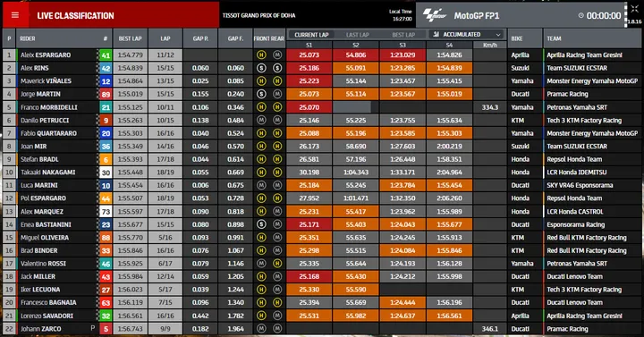
Task: Switch to the Best Lap tab
Action: pyautogui.click(x=403, y=35)
